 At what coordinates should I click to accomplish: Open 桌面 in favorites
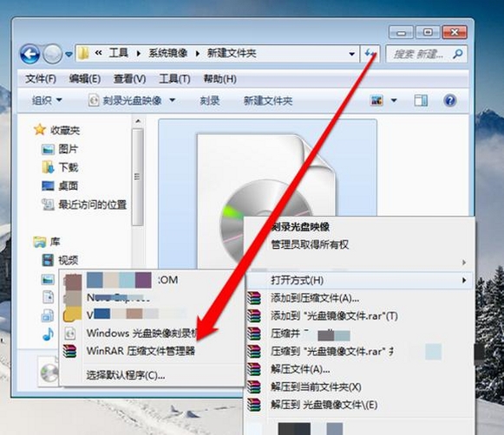[69, 186]
